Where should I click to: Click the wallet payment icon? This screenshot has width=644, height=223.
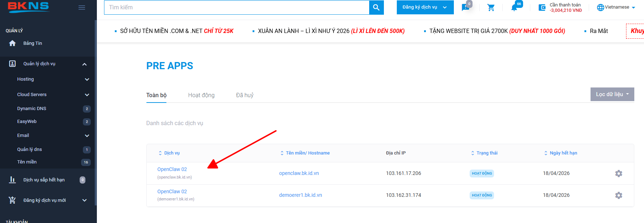pyautogui.click(x=542, y=8)
